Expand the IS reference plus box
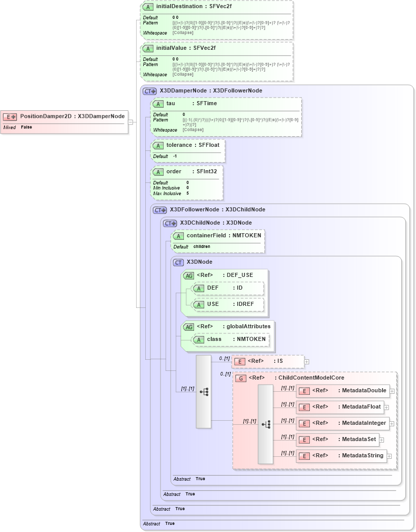This screenshot has width=416, height=532. 306,362
